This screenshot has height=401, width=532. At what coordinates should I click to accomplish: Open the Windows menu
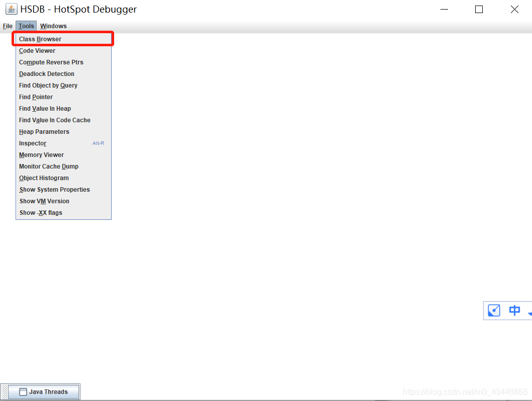tap(53, 26)
